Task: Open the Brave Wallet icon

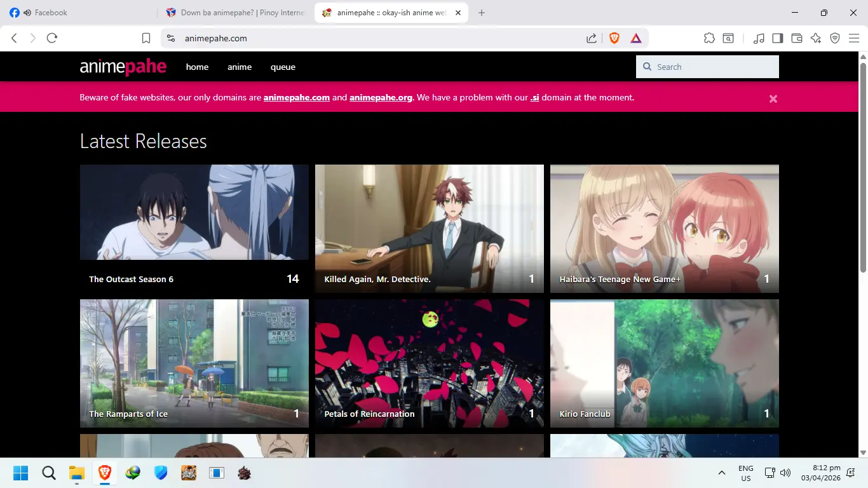Action: coord(797,38)
